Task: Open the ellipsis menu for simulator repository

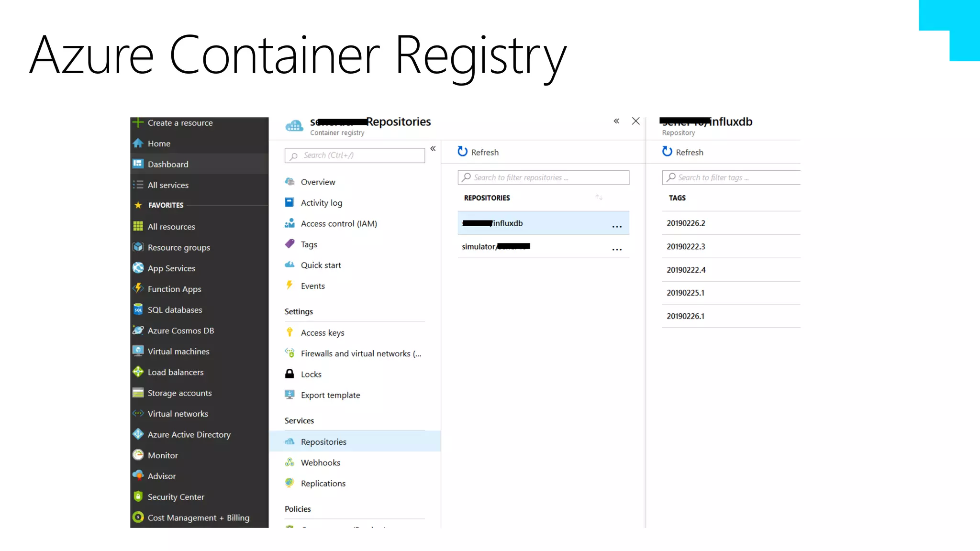Action: pyautogui.click(x=617, y=250)
